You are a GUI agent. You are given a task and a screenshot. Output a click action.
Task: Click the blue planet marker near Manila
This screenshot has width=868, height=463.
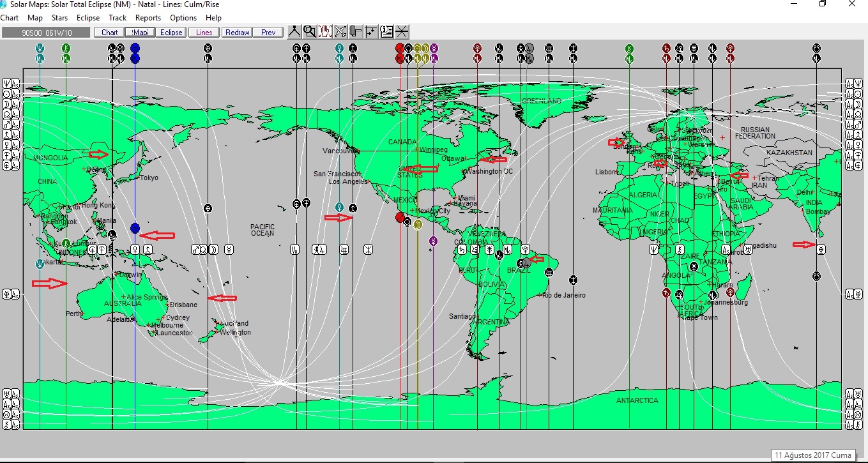(135, 229)
